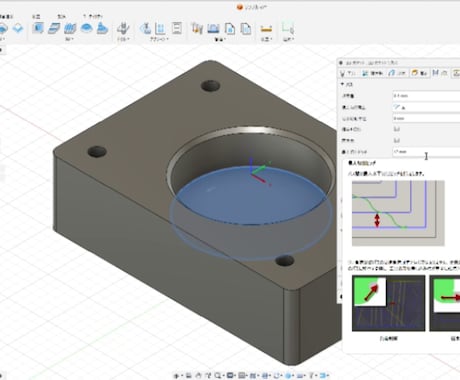Click the 0 mm value field in dialog

tap(426, 118)
